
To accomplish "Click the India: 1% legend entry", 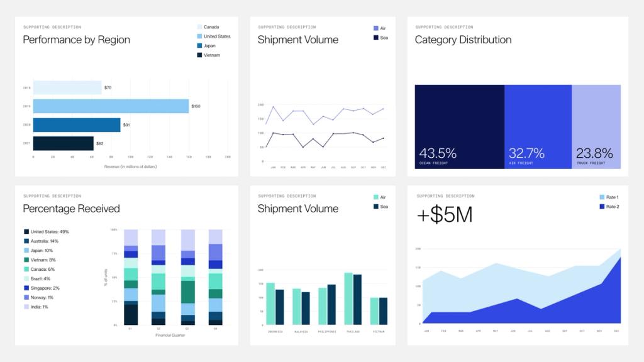I will (x=36, y=307).
